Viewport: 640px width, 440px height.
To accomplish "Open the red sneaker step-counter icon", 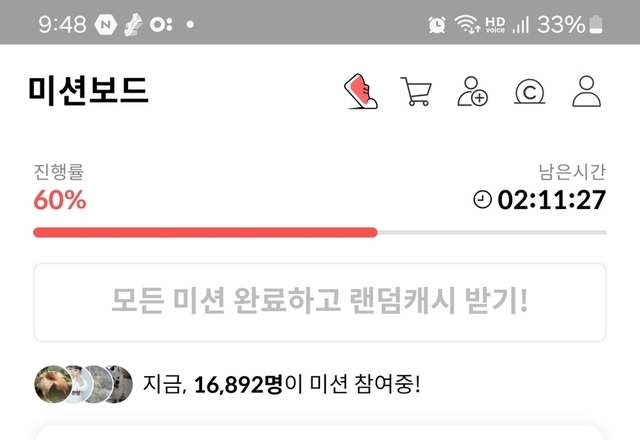I will click(361, 91).
